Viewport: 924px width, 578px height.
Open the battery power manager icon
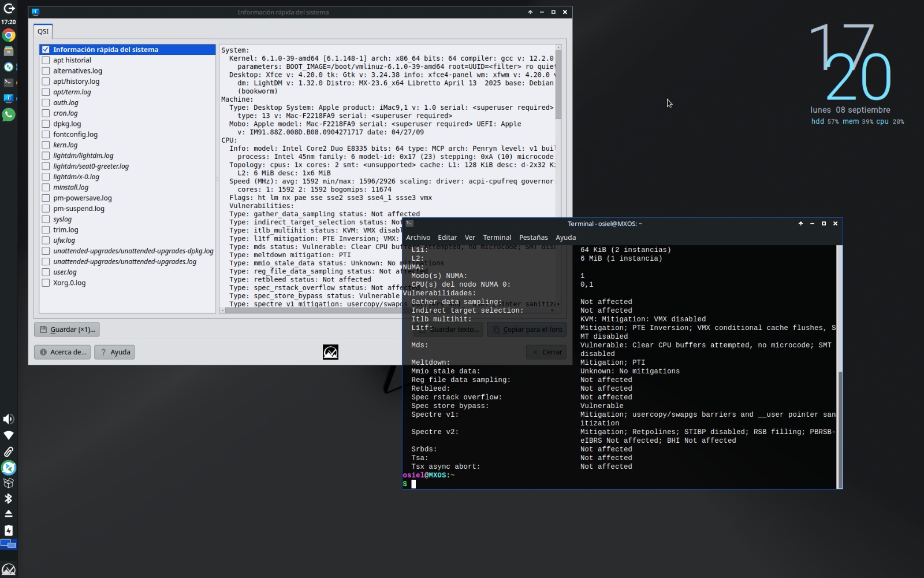coord(9,530)
